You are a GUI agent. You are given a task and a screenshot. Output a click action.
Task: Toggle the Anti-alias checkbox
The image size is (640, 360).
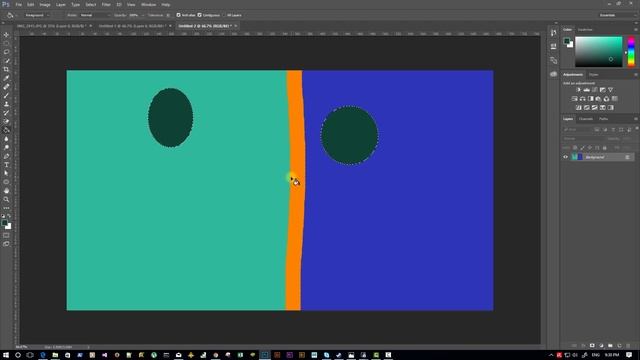tap(178, 15)
